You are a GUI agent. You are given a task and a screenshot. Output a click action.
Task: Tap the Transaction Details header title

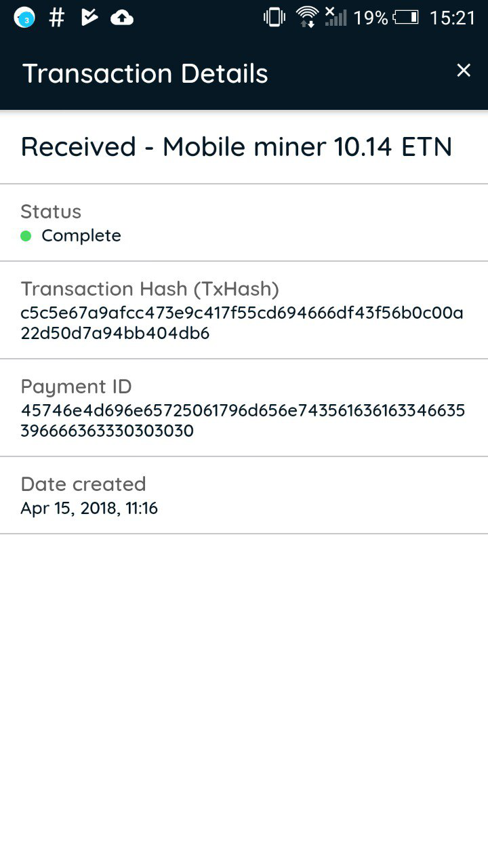pos(146,73)
